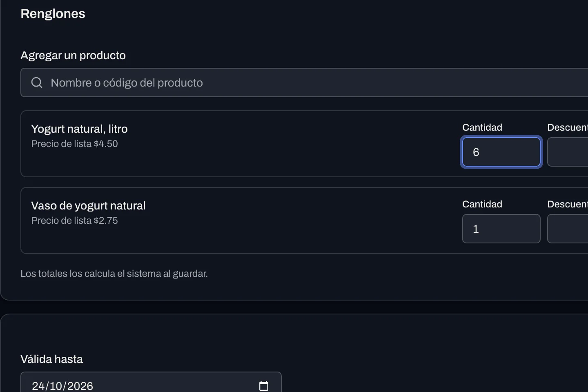
Task: Click the Válida hasta date field
Action: [x=151, y=382]
